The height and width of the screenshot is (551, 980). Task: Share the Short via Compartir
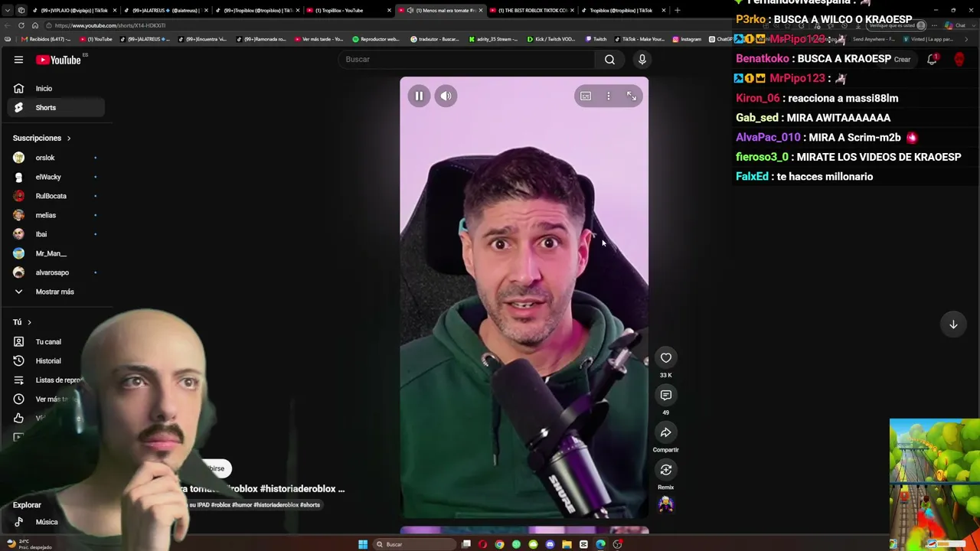pyautogui.click(x=666, y=432)
